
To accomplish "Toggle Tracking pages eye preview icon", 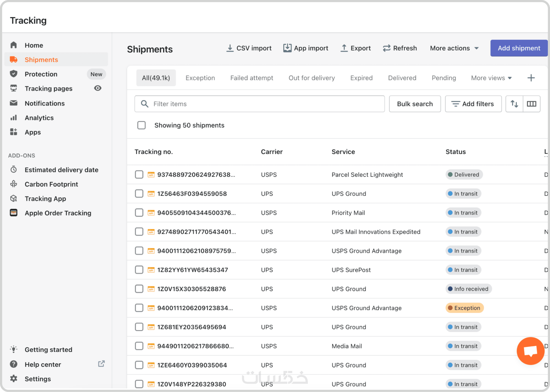I will pyautogui.click(x=98, y=88).
